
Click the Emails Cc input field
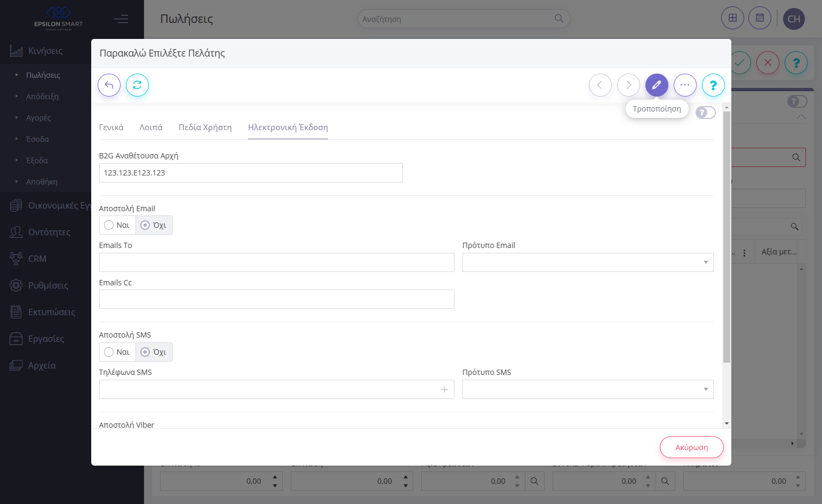[x=277, y=299]
